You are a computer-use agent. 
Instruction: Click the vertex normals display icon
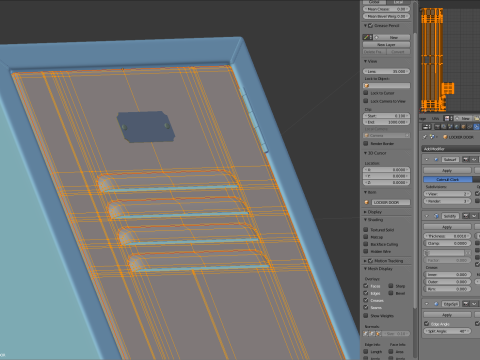coord(365,333)
